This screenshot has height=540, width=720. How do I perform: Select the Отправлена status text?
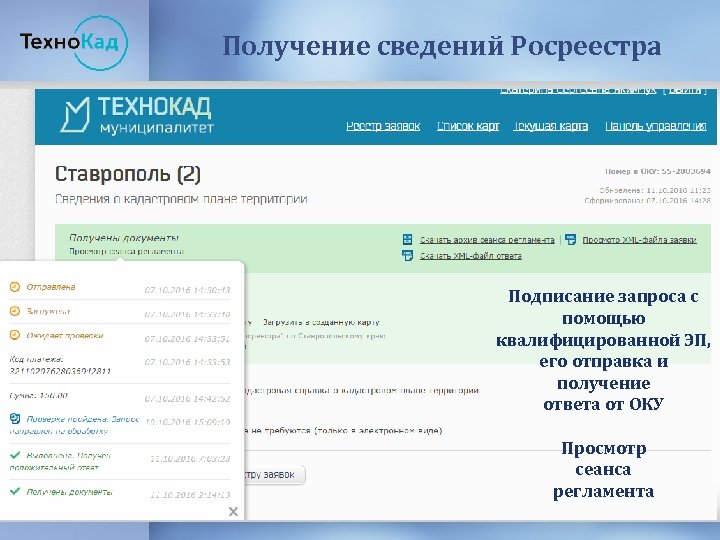click(x=51, y=287)
